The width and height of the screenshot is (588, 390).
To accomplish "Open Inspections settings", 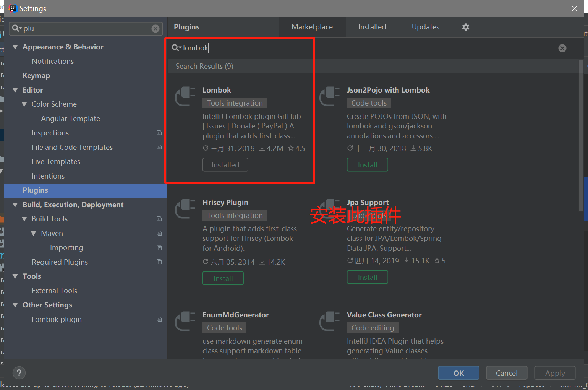I will click(50, 133).
